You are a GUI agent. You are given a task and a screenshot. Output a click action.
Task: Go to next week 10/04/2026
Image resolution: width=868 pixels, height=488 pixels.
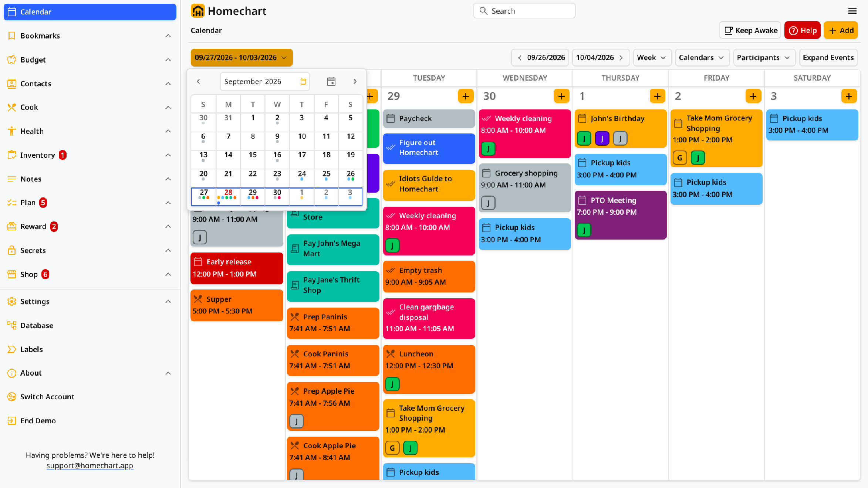[x=601, y=58]
